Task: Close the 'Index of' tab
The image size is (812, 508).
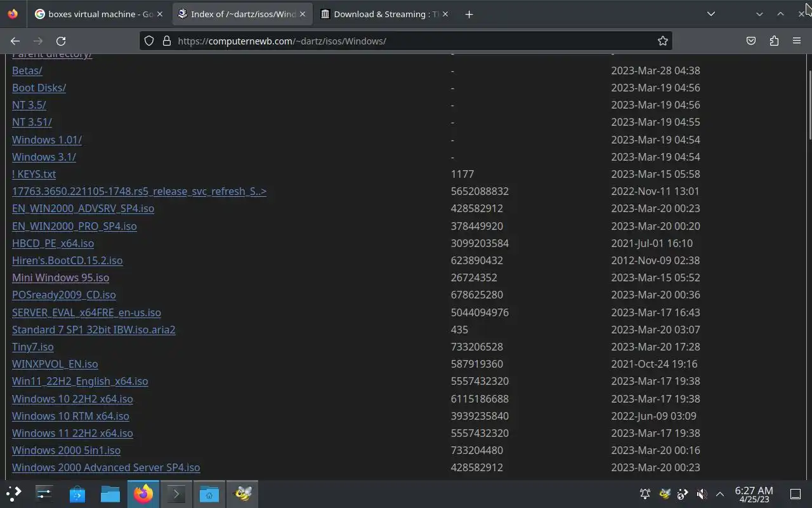Action: (x=303, y=14)
